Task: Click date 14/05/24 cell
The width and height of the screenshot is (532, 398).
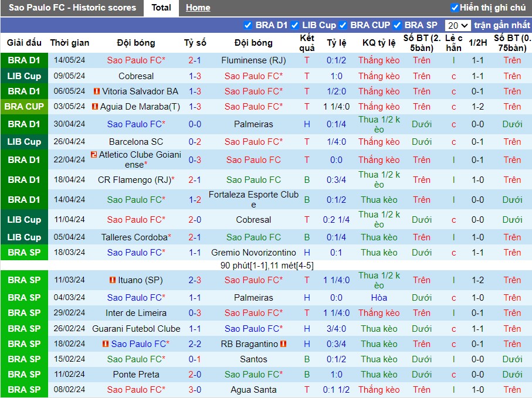Action: tap(70, 60)
